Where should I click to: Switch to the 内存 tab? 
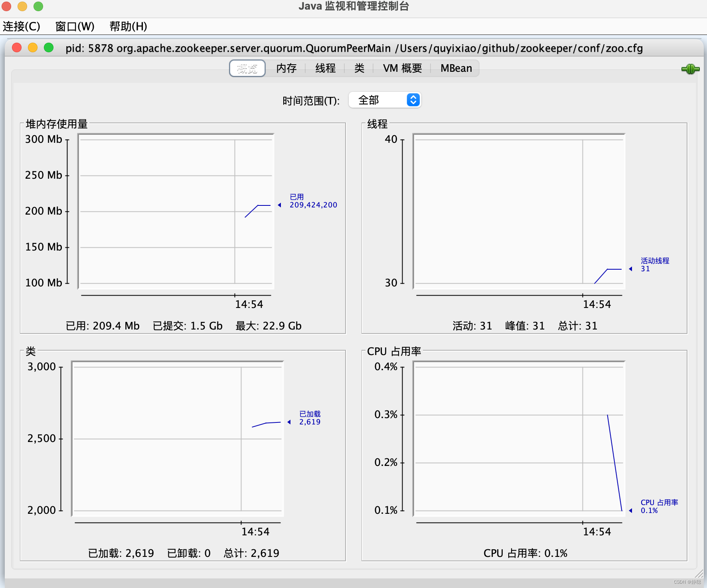[x=286, y=69]
